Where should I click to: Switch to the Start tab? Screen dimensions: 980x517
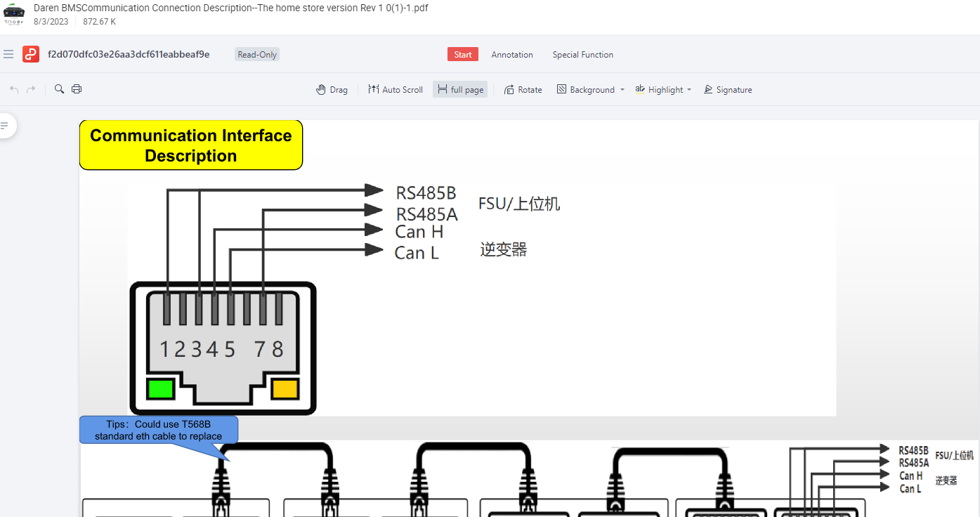click(x=463, y=55)
